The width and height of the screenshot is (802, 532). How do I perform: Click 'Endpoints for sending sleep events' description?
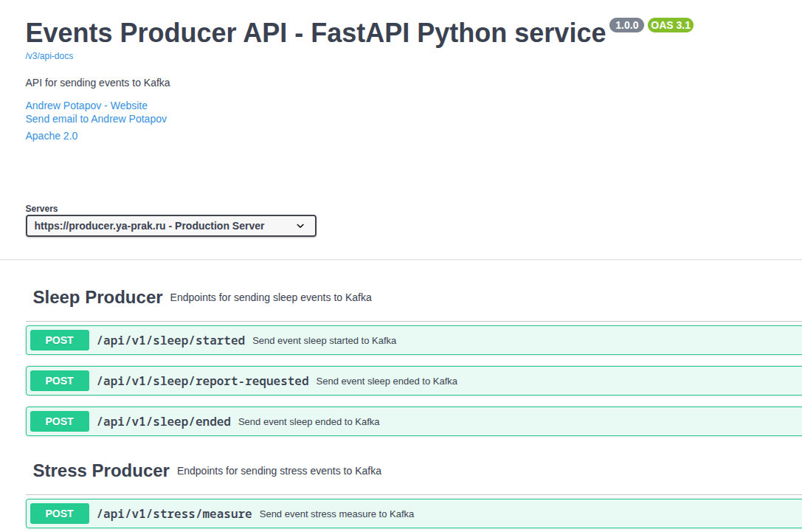pos(271,297)
